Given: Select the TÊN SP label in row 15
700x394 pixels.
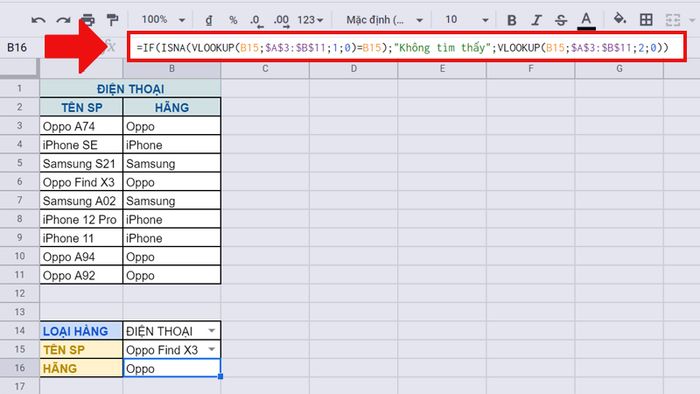Looking at the screenshot, I should click(81, 349).
